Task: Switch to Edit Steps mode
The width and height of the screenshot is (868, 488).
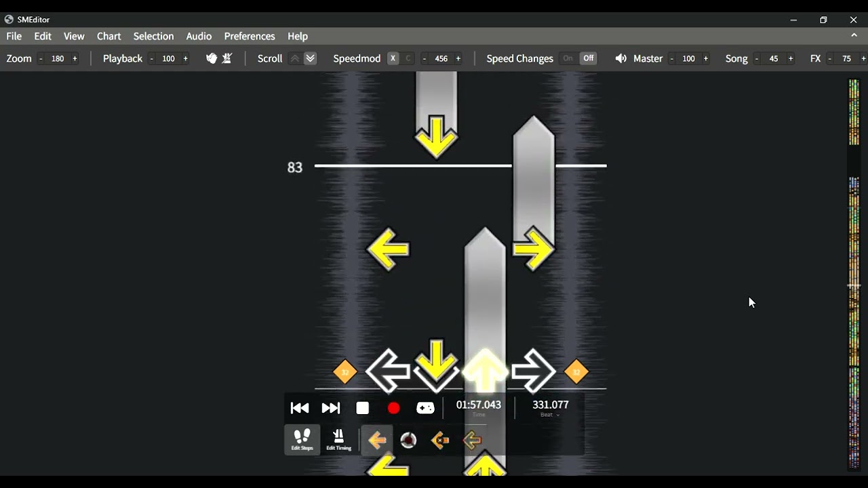Action: [x=302, y=440]
